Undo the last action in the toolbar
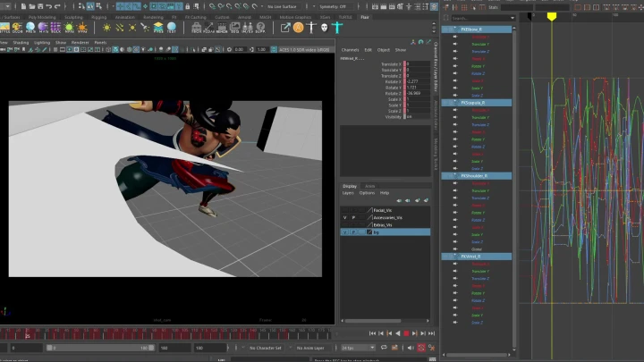This screenshot has height=362, width=644. click(49, 6)
